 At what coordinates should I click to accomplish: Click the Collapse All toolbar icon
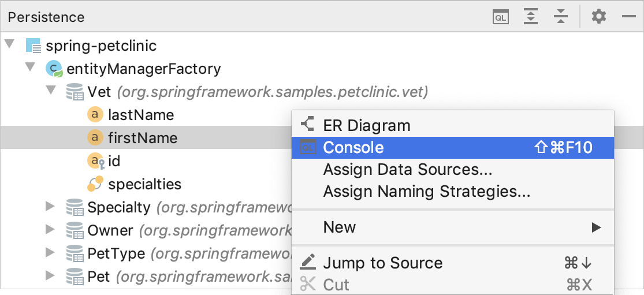560,17
